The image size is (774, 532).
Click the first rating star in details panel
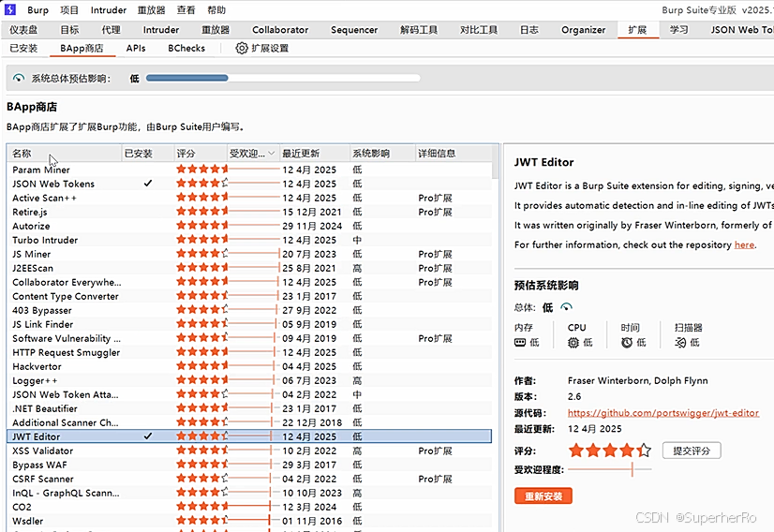(575, 451)
